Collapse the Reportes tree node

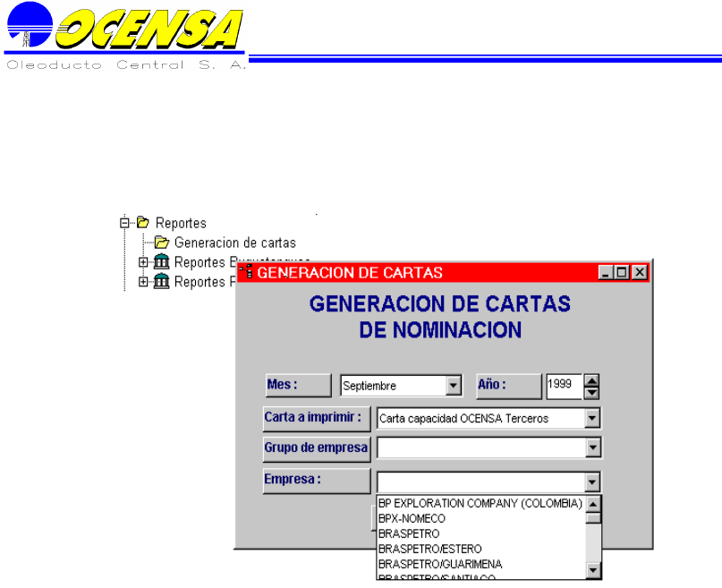124,223
